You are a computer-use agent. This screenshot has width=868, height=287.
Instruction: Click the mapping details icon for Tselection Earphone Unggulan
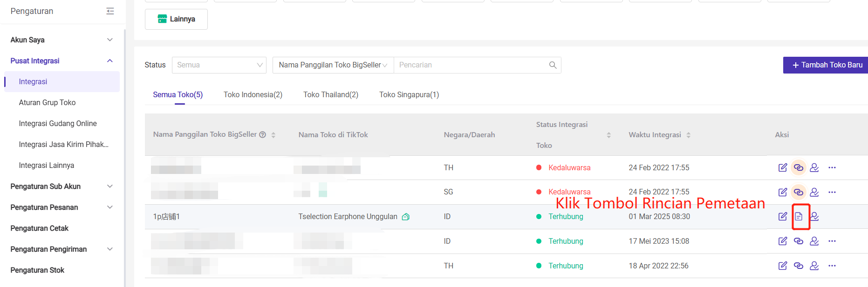click(x=799, y=216)
